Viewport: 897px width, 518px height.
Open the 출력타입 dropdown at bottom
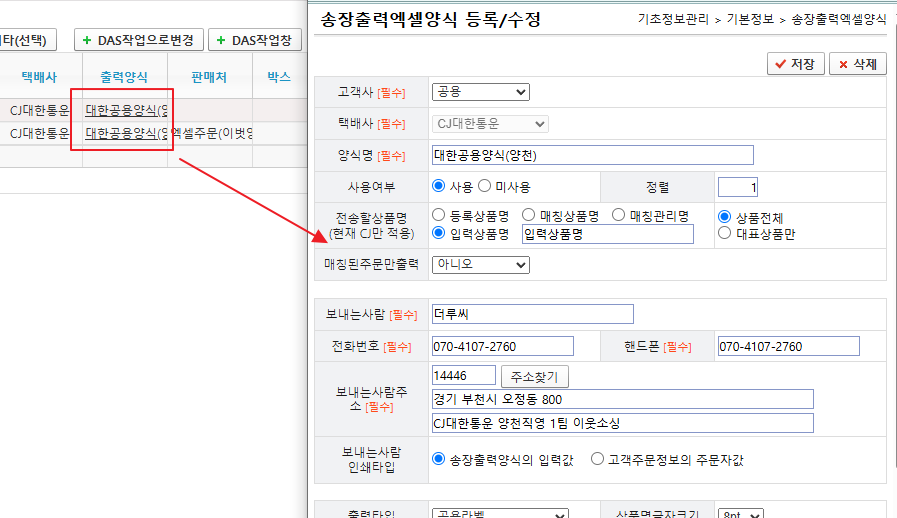tap(500, 513)
